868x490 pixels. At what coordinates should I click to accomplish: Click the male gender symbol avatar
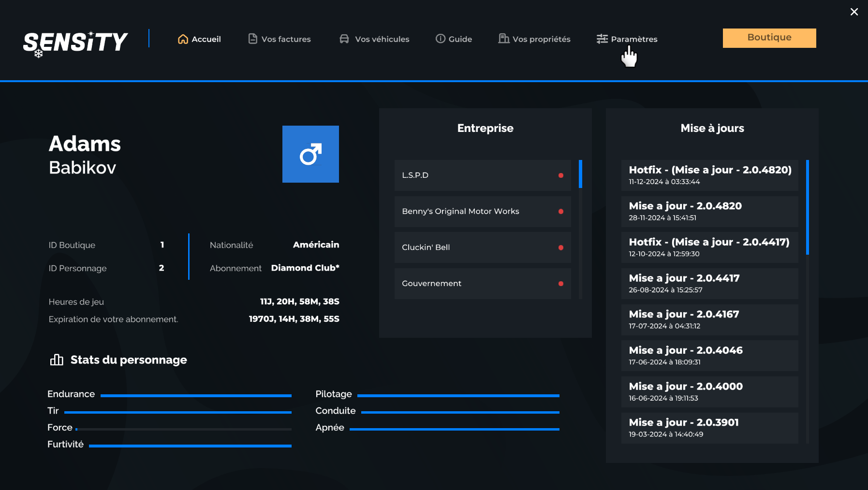310,154
